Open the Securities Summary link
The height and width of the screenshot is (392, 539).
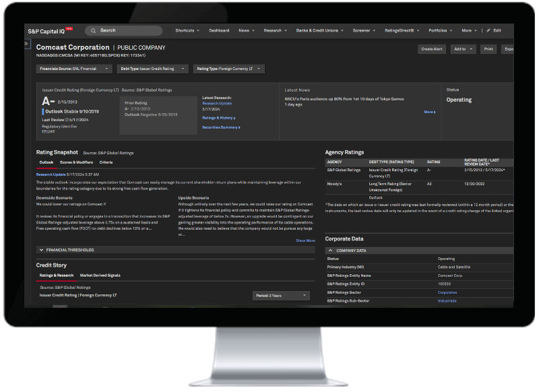click(221, 127)
